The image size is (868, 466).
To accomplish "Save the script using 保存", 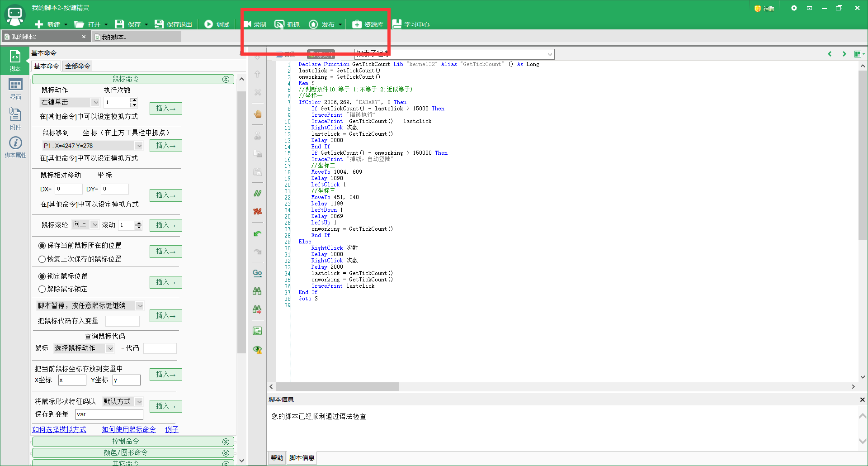I will coord(127,24).
